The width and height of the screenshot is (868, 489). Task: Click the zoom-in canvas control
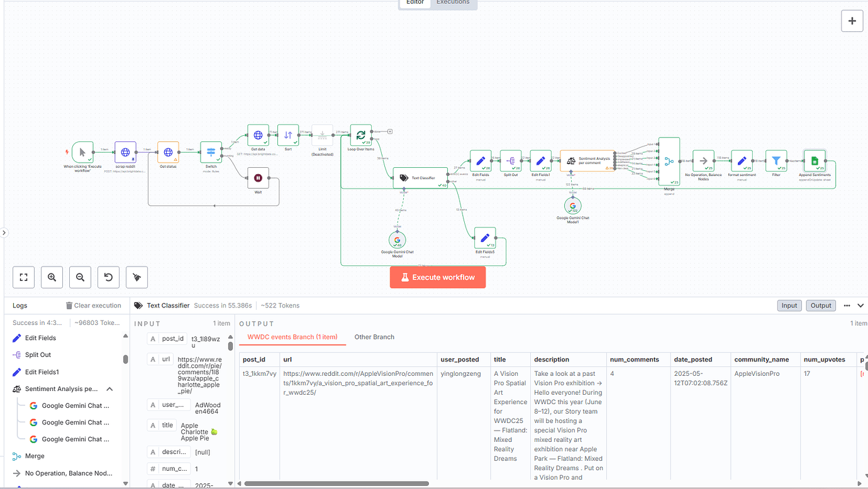tap(52, 277)
